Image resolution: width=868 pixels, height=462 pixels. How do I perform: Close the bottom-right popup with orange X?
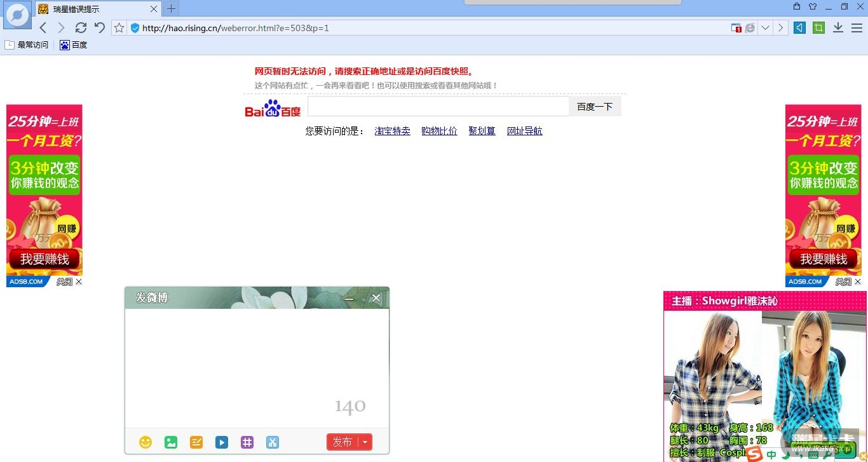point(863,456)
